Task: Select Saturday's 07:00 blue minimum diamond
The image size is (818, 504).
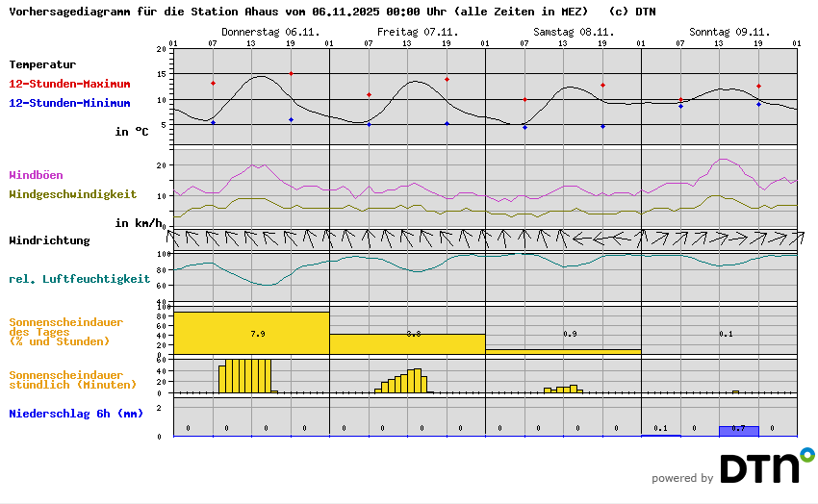Action: pos(524,127)
